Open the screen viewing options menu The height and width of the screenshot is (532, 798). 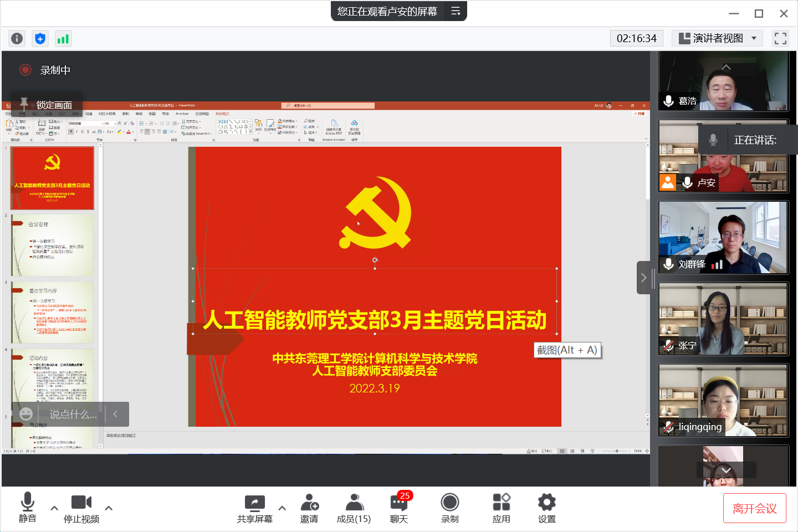[x=456, y=11]
